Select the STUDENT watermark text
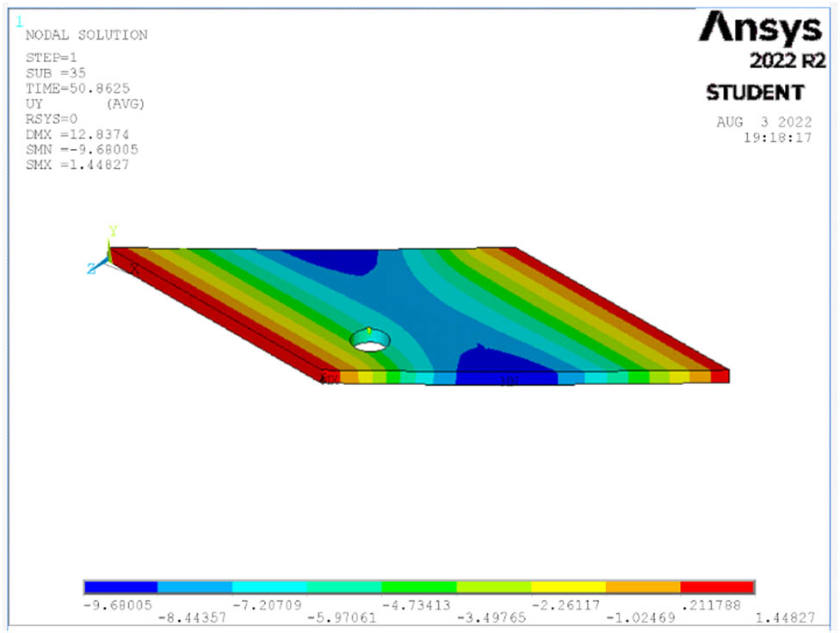840x633 pixels. coord(755,92)
